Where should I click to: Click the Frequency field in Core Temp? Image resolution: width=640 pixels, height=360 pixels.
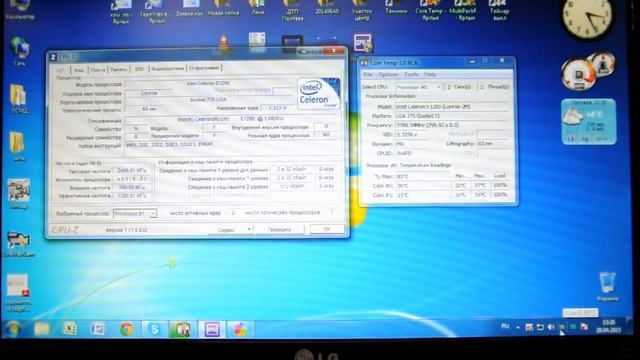pos(452,125)
